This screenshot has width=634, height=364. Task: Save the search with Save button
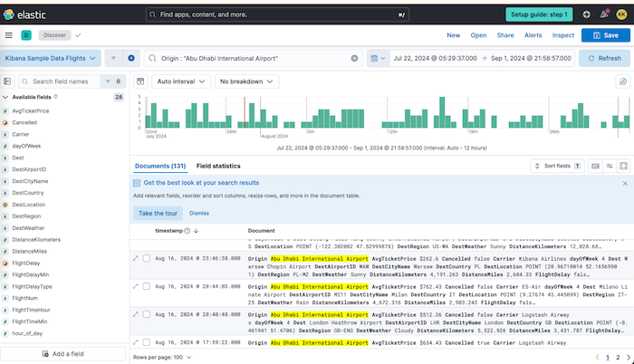606,35
